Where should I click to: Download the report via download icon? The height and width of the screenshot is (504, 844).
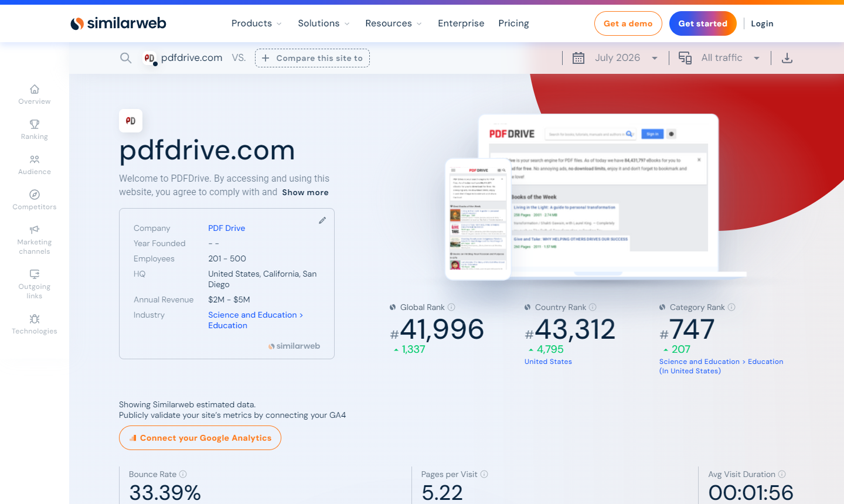click(x=787, y=58)
